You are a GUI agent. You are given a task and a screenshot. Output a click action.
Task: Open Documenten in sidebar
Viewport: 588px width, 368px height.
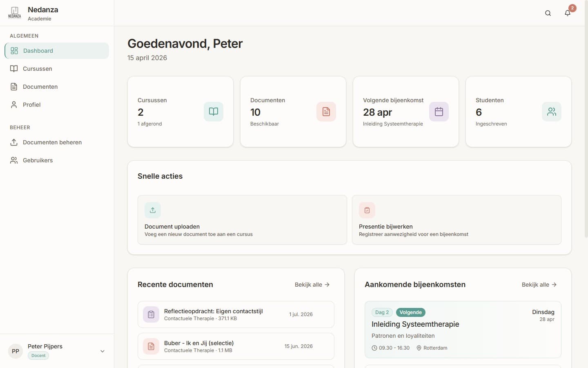(x=57, y=87)
